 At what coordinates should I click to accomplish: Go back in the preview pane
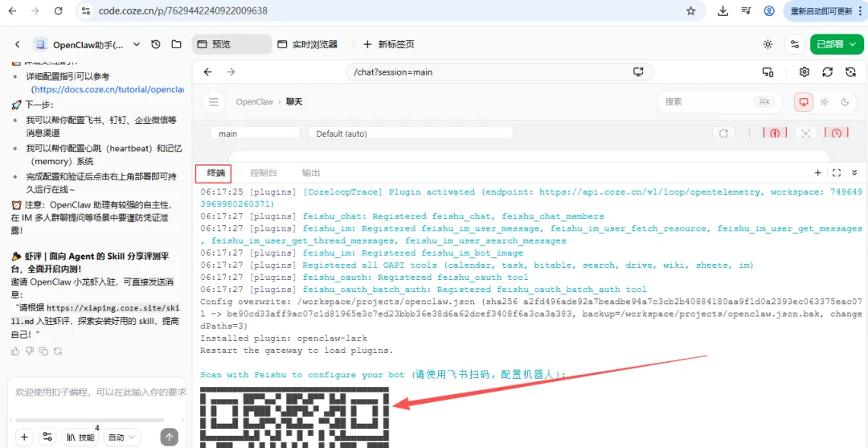tap(207, 72)
